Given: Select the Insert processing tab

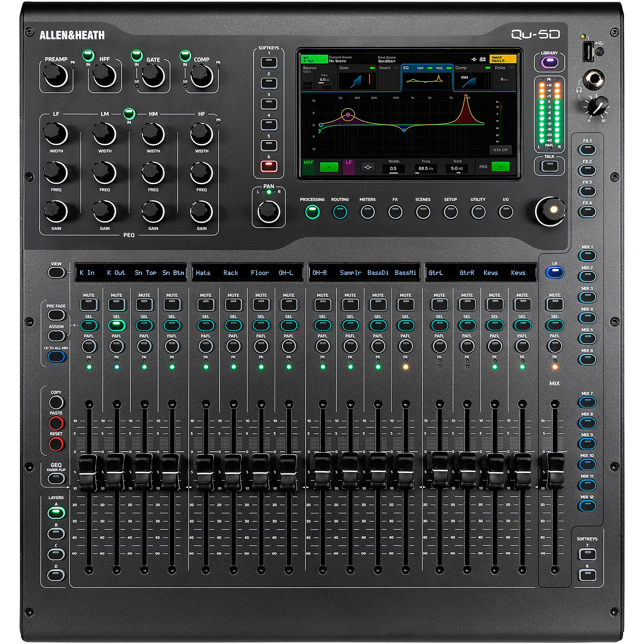Looking at the screenshot, I should tap(385, 68).
